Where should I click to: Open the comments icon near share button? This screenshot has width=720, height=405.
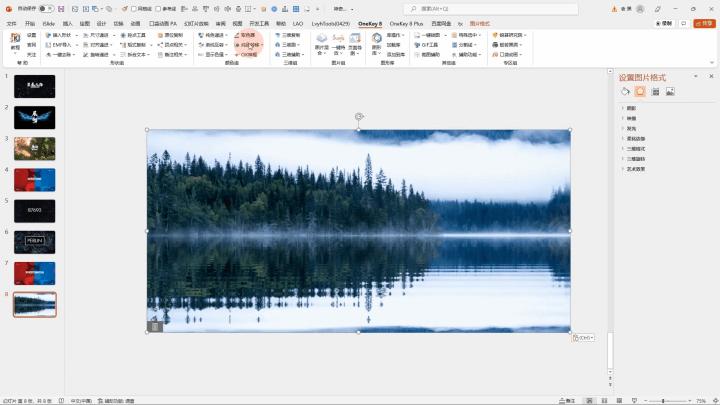pyautogui.click(x=684, y=23)
